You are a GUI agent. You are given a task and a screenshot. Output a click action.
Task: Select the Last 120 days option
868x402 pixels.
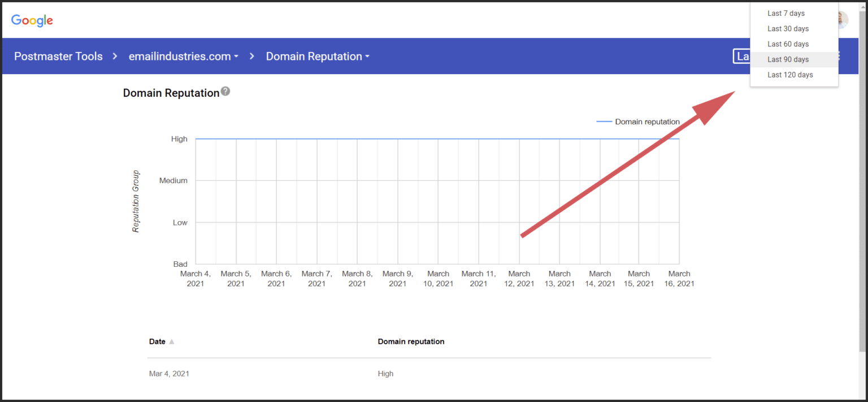[790, 75]
